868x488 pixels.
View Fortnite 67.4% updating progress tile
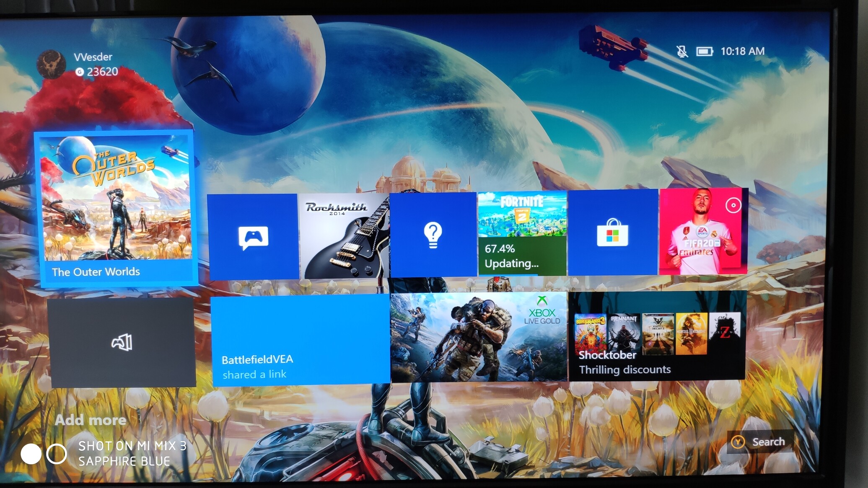click(x=522, y=234)
